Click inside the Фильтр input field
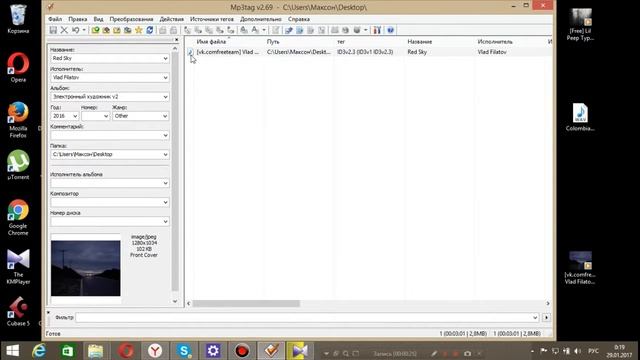 click(x=303, y=318)
